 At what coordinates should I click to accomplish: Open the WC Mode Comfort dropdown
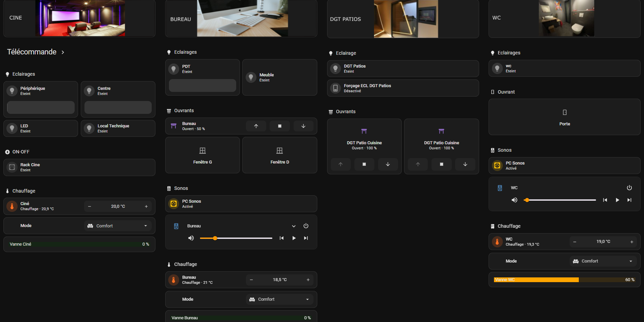[x=603, y=261]
